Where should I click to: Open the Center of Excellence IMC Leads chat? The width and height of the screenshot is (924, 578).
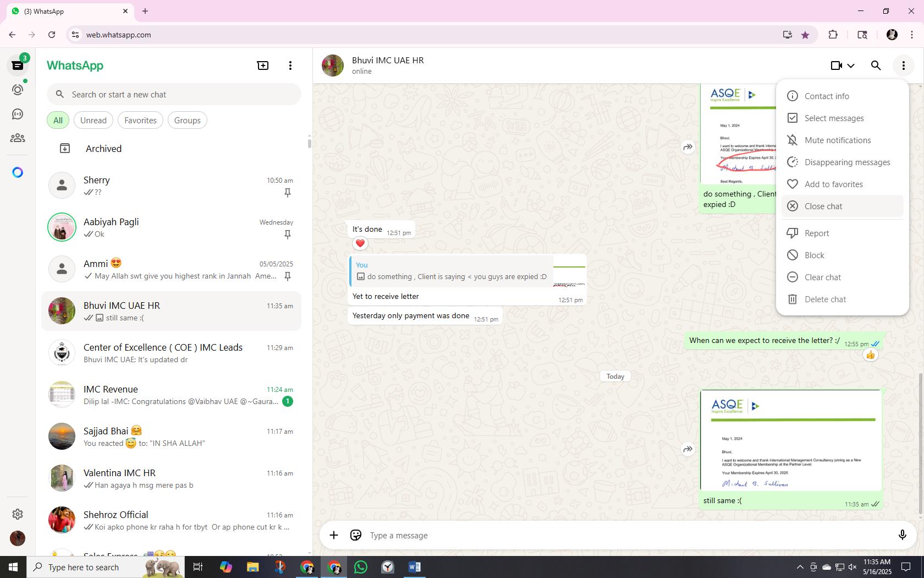click(172, 353)
